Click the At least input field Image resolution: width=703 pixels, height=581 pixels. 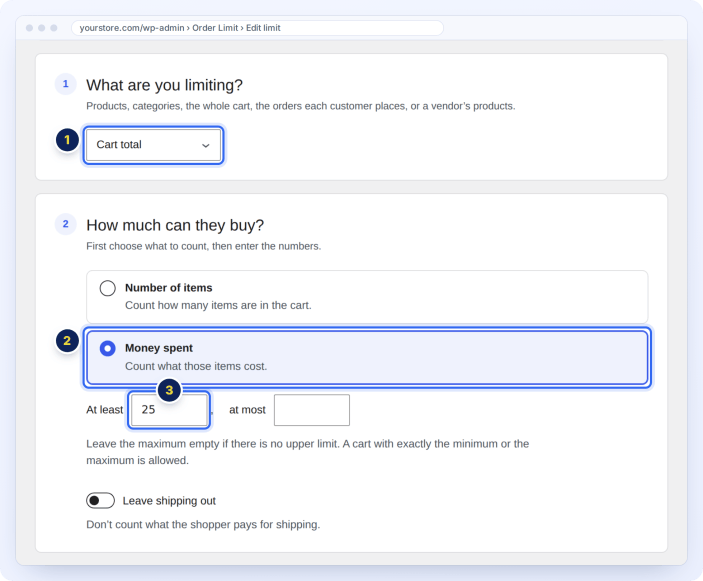click(x=169, y=410)
